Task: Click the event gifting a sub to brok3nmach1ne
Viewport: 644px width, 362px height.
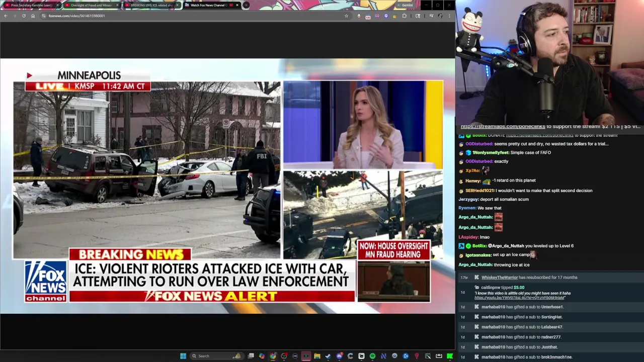Action: 550,357
